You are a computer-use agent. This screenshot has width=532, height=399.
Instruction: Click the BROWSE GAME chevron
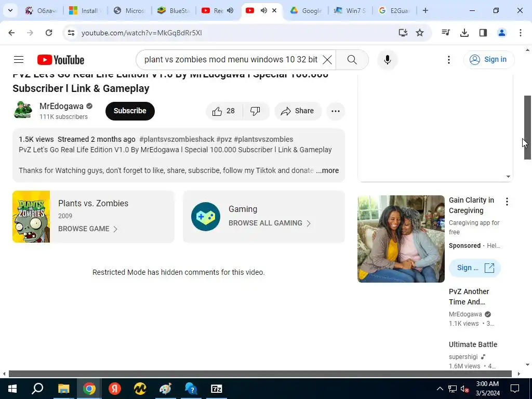[x=115, y=229]
